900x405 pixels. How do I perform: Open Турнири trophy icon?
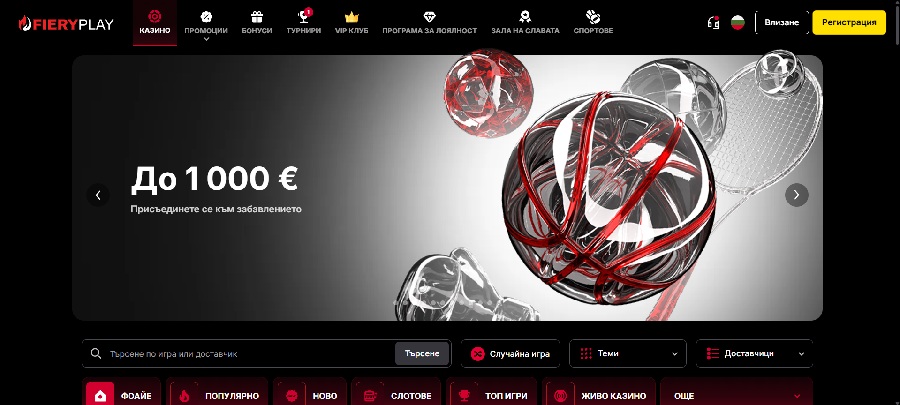click(x=304, y=17)
